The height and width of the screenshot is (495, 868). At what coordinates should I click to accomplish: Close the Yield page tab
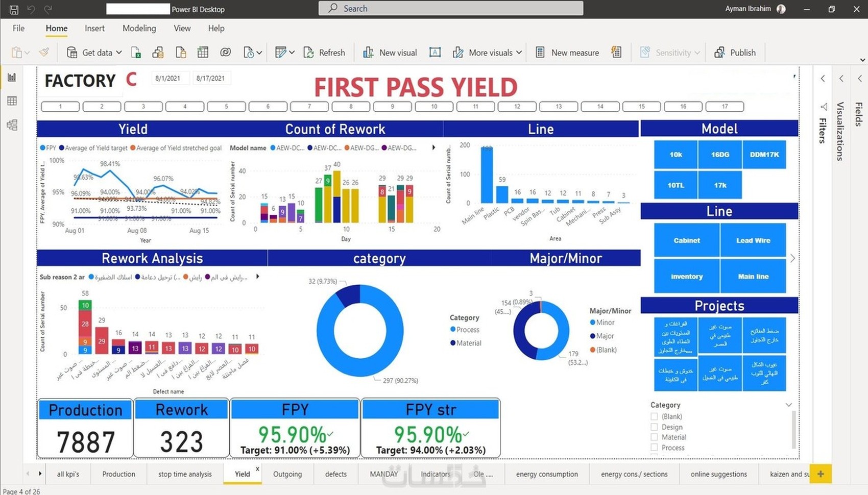[x=257, y=468]
